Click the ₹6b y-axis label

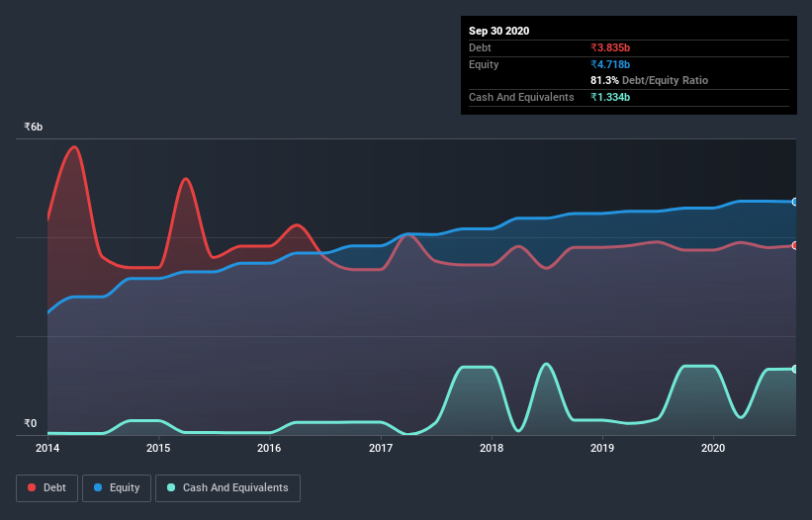34,127
